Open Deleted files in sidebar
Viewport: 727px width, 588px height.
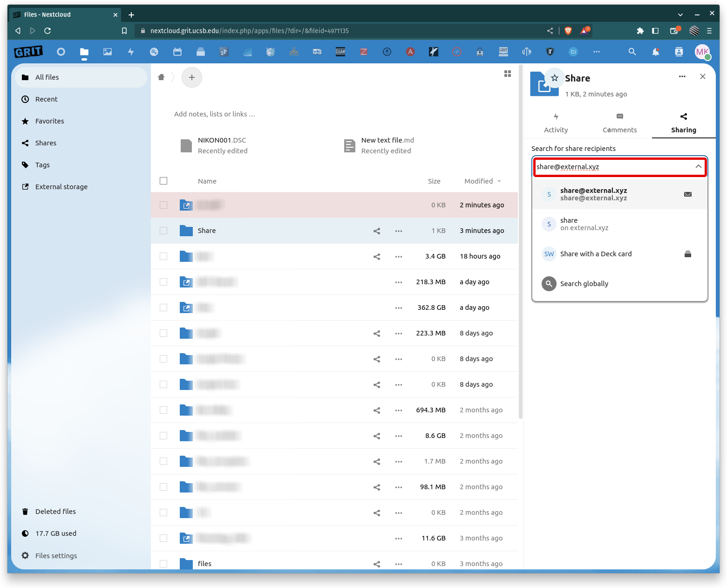[x=81, y=512]
